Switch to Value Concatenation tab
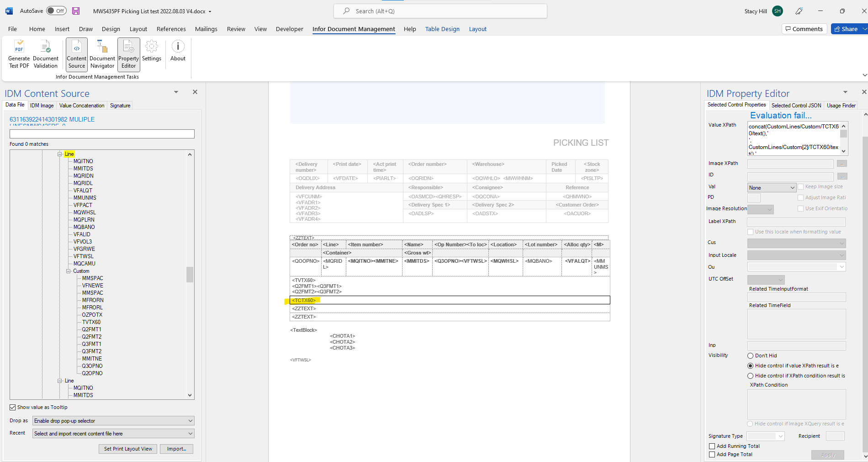 point(82,106)
